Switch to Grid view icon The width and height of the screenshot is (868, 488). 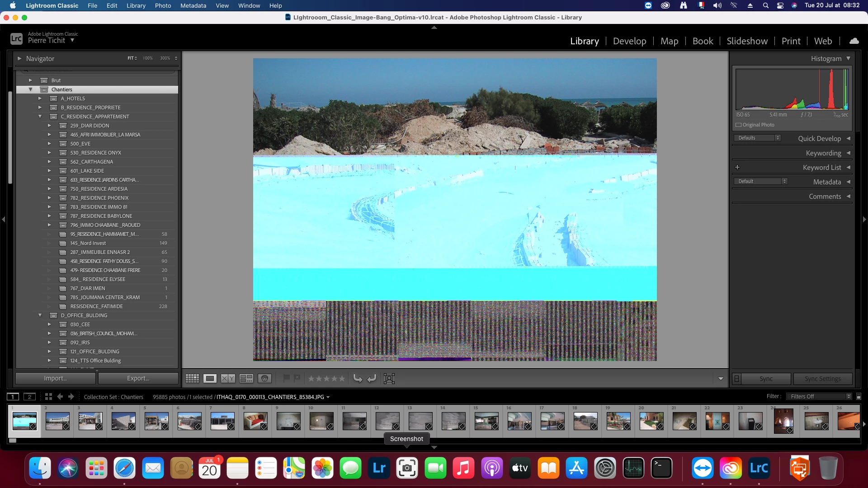coord(192,379)
